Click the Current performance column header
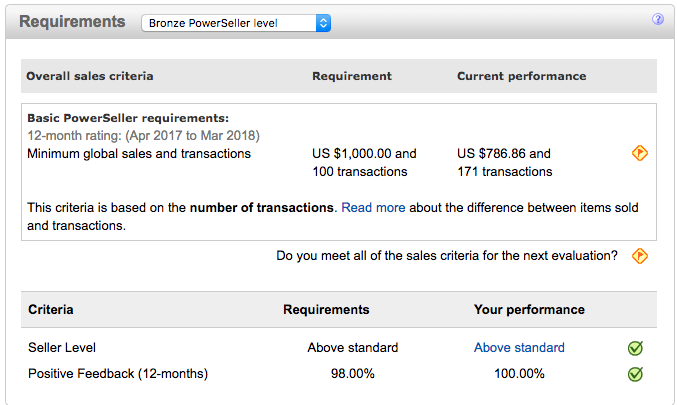Screen dimensions: 677x405 pos(521,76)
